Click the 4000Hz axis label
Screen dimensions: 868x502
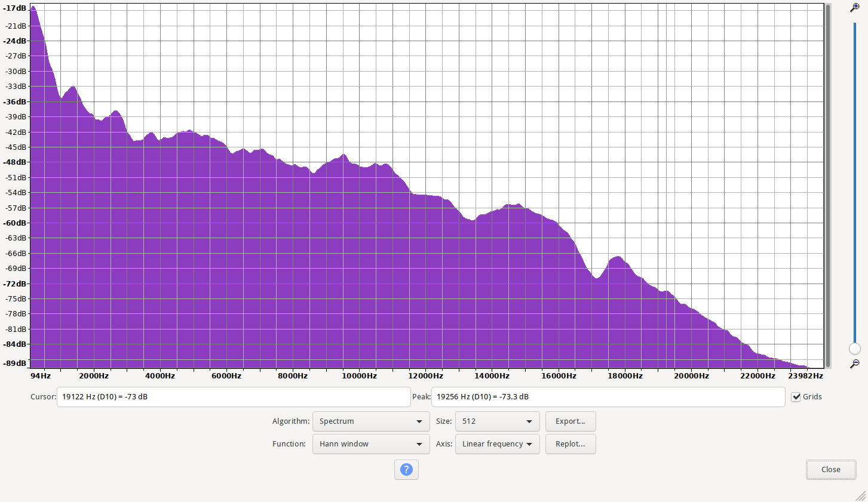[160, 376]
